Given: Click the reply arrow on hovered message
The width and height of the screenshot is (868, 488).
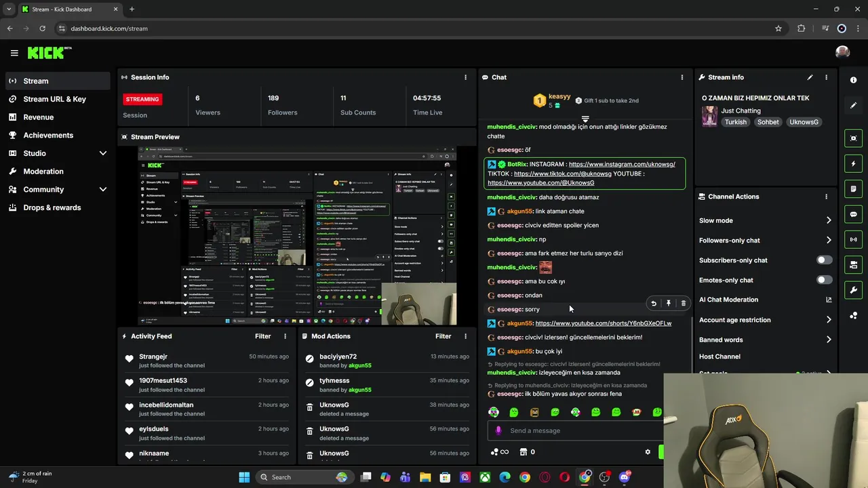Looking at the screenshot, I should pos(654,304).
